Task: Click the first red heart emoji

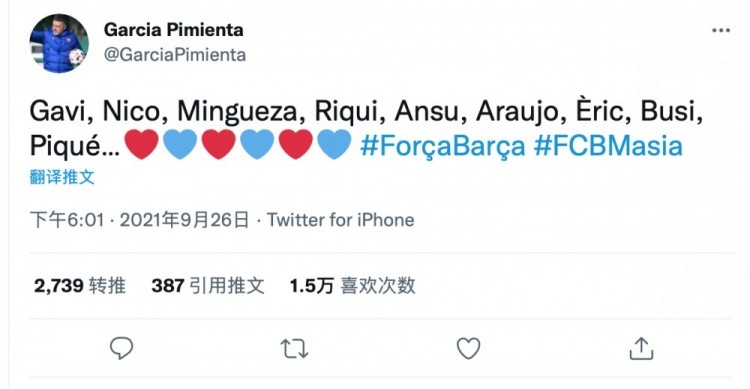Action: pyautogui.click(x=142, y=144)
